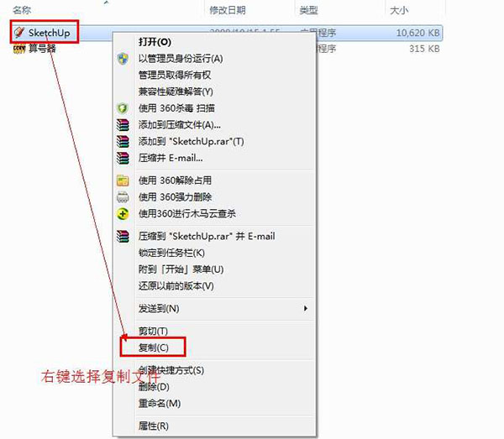Choose 剪切(T) from the context menu
504x439 pixels.
[x=153, y=331]
